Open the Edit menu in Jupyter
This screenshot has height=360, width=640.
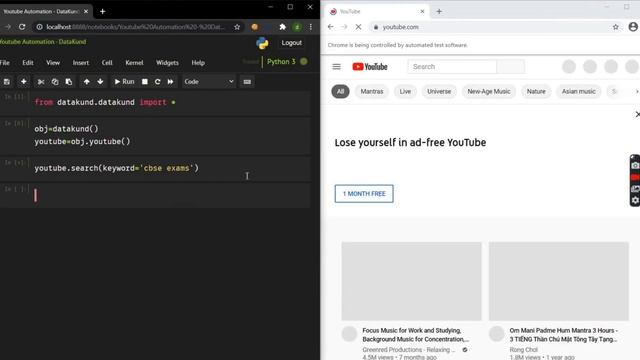point(28,62)
